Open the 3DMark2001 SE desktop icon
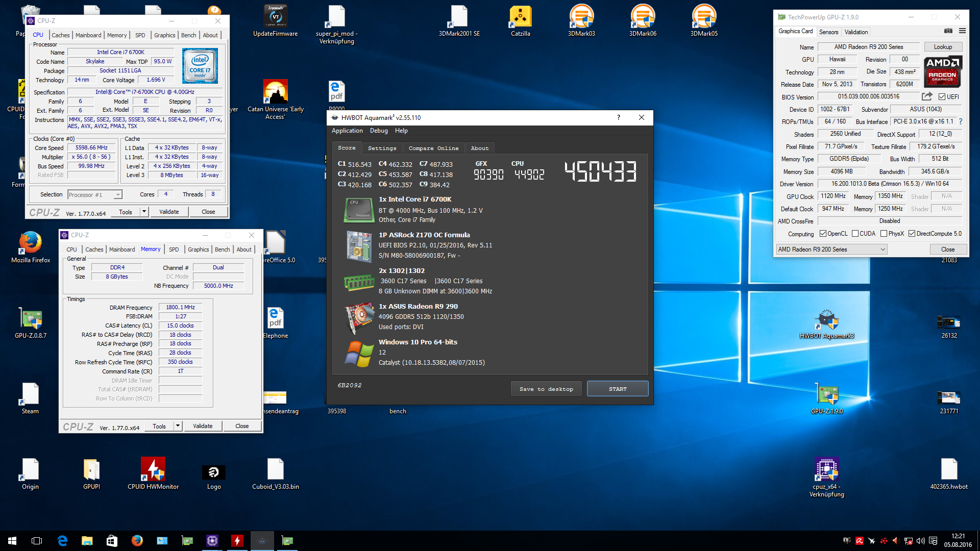 [x=459, y=20]
